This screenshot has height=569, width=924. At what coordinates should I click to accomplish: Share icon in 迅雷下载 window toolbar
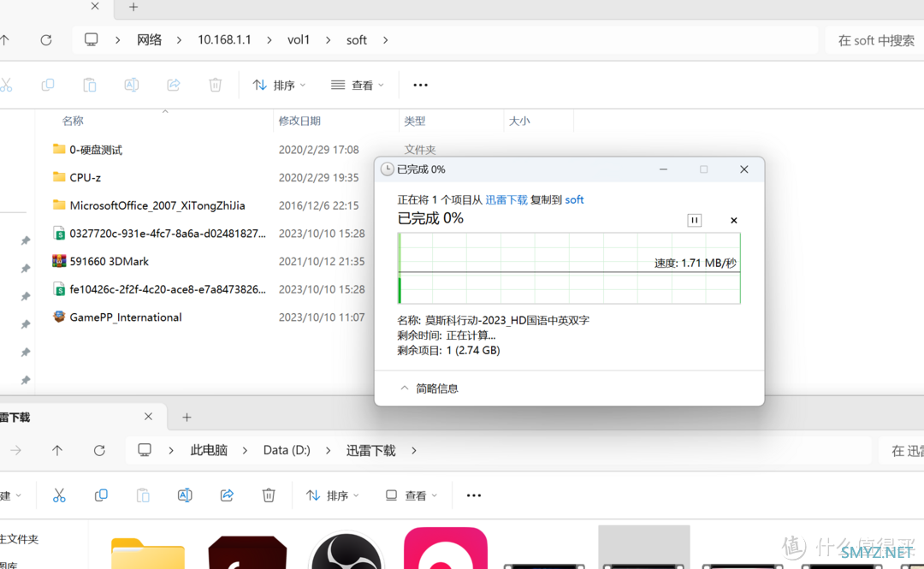point(227,495)
